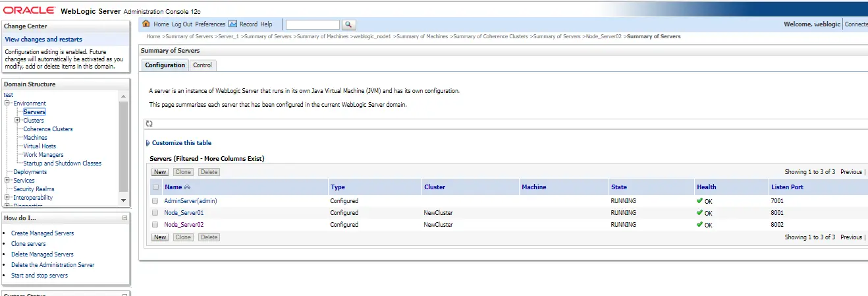The height and width of the screenshot is (296, 868).
Task: Check the Node_Server01 row checkbox
Action: [155, 213]
